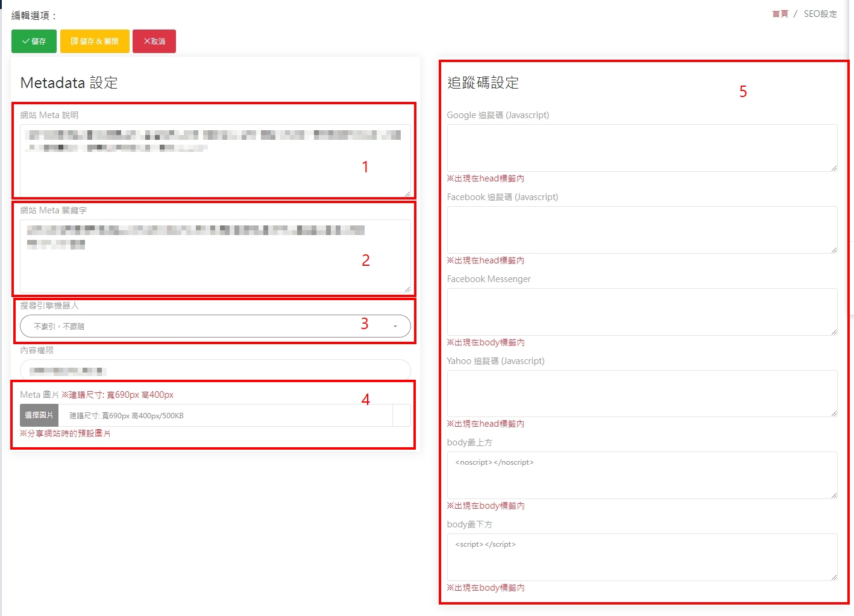Screen dimensions: 854x616
Task: Click the Google 追蹤碼 text area
Action: pos(642,148)
